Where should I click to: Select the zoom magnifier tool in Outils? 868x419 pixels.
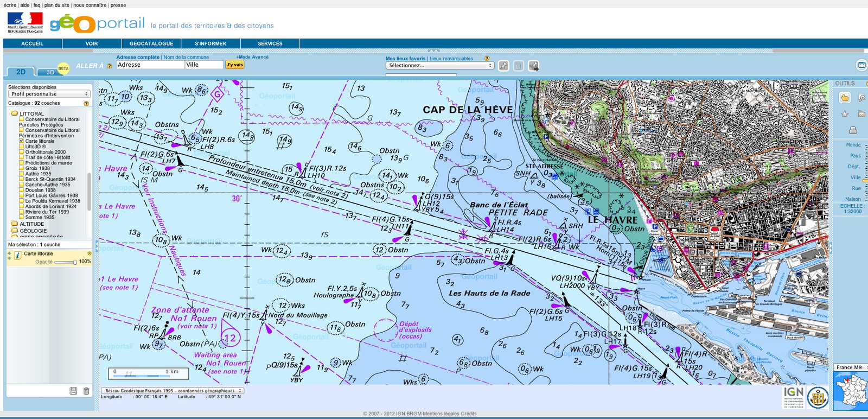click(x=861, y=98)
